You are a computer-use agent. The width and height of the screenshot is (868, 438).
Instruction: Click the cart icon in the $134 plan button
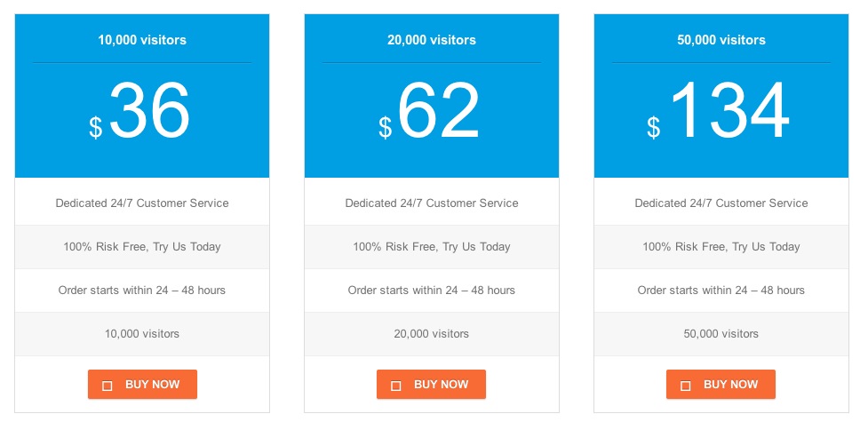[x=686, y=386]
